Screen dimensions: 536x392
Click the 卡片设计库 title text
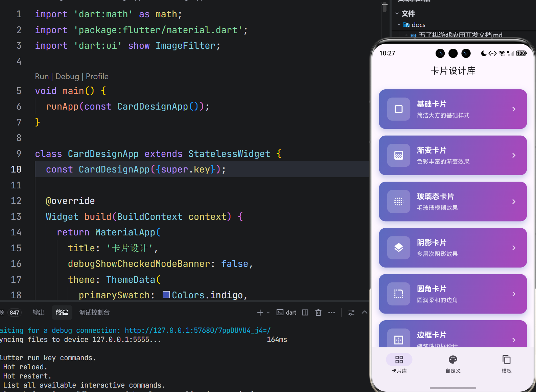[x=453, y=71]
